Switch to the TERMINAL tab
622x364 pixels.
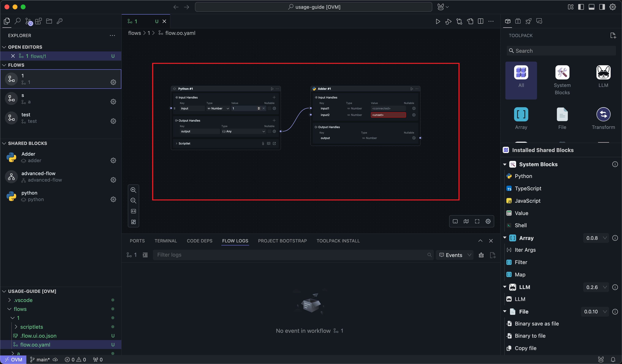[x=166, y=241]
